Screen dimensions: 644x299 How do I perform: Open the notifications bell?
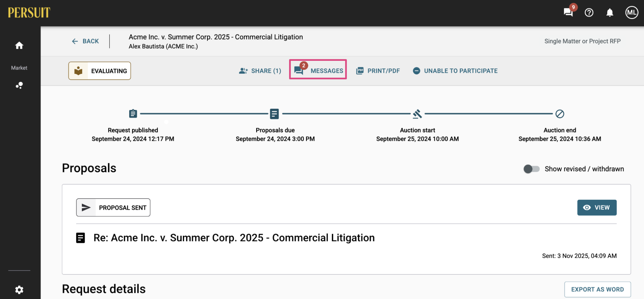(x=610, y=12)
